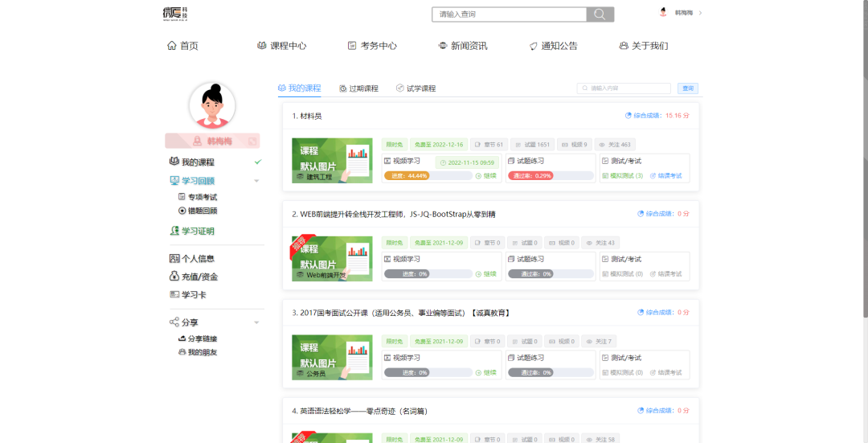Open 模拟测试 (0) for WEB前端 course

coord(623,274)
